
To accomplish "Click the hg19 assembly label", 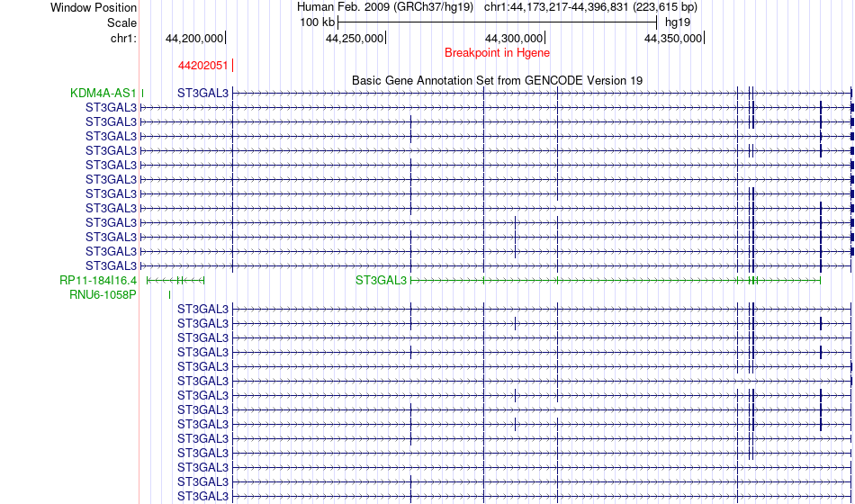I will pyautogui.click(x=677, y=22).
